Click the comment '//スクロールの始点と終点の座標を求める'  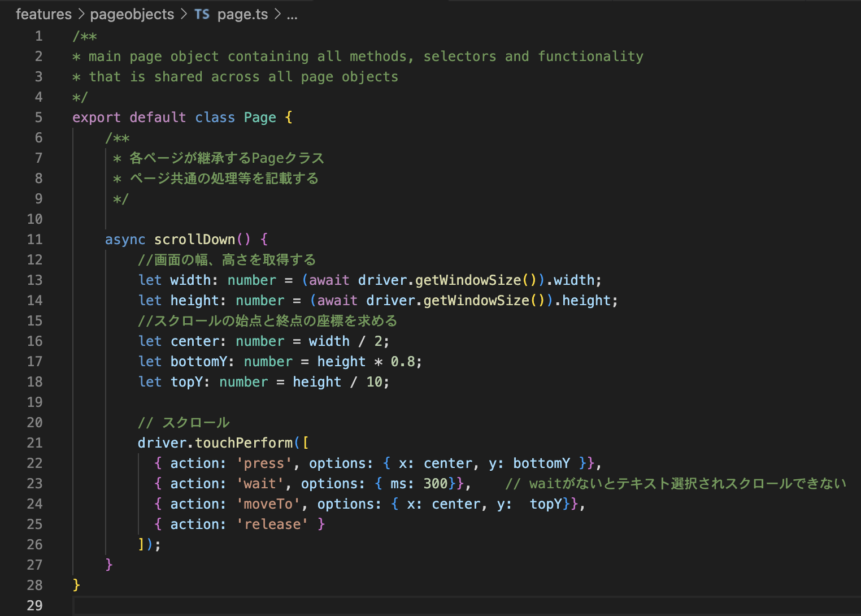268,321
